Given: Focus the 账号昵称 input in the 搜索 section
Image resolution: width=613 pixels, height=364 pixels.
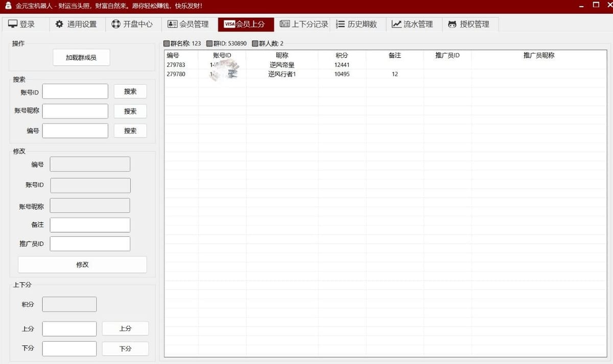Looking at the screenshot, I should point(75,111).
